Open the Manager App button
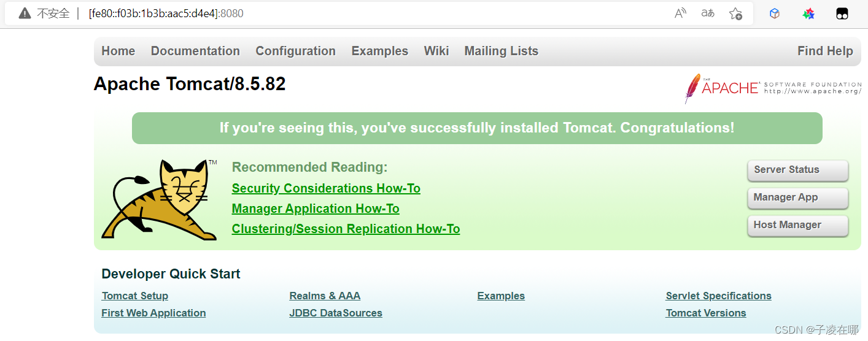This screenshot has width=868, height=341. pos(797,198)
